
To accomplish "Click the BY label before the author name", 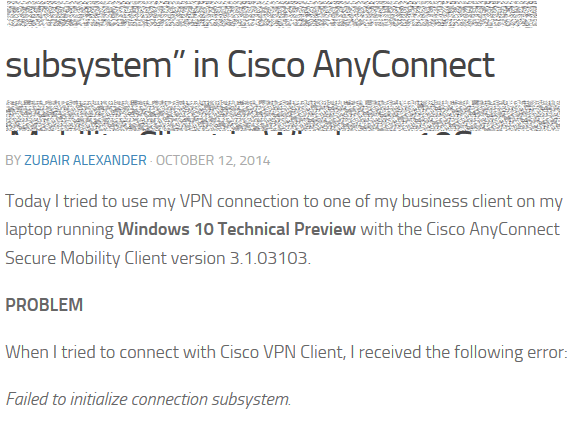I will (13, 160).
